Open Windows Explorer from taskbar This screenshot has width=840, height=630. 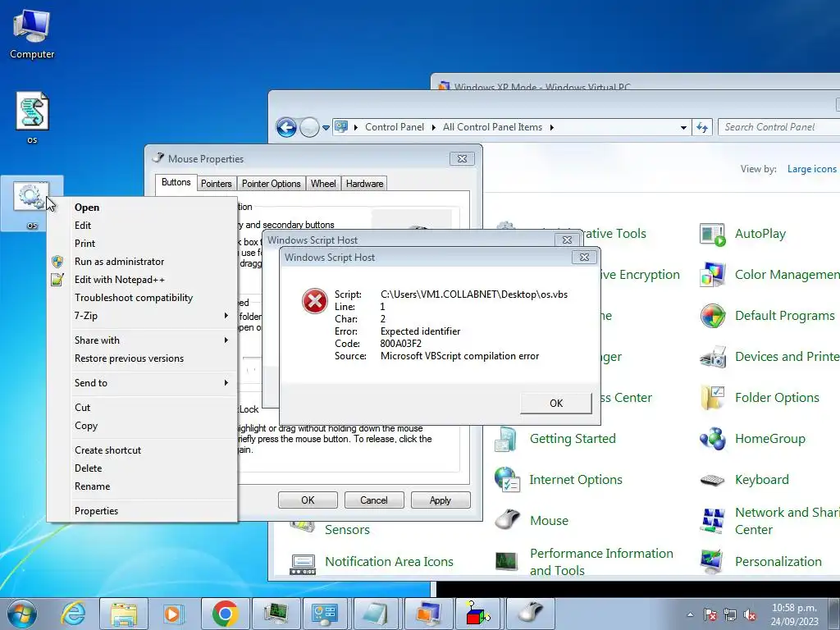pyautogui.click(x=124, y=614)
